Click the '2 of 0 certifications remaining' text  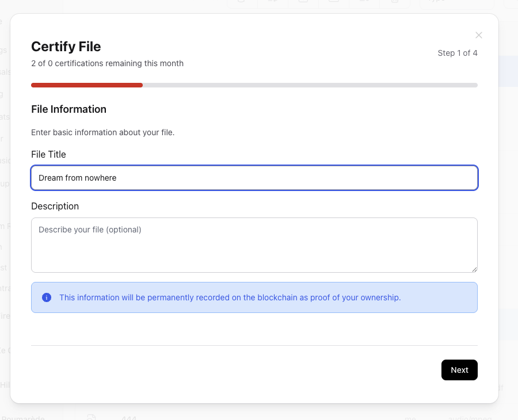(x=107, y=63)
